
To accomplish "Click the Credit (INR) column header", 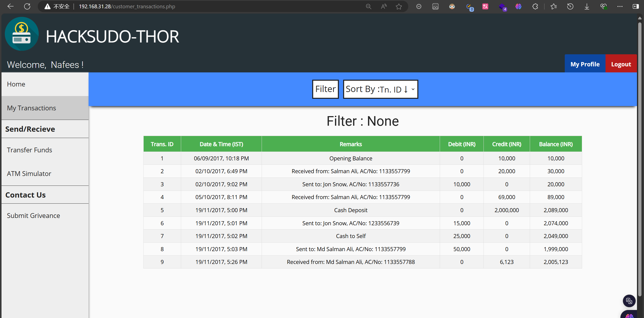I will pyautogui.click(x=507, y=144).
